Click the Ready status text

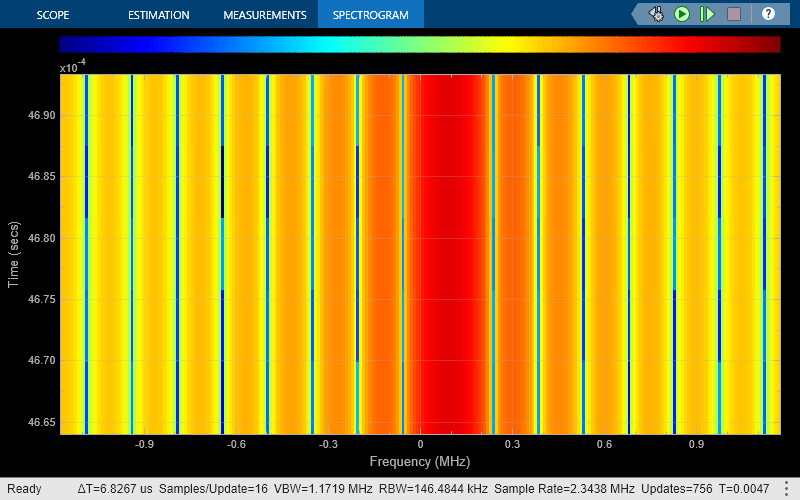pos(24,489)
